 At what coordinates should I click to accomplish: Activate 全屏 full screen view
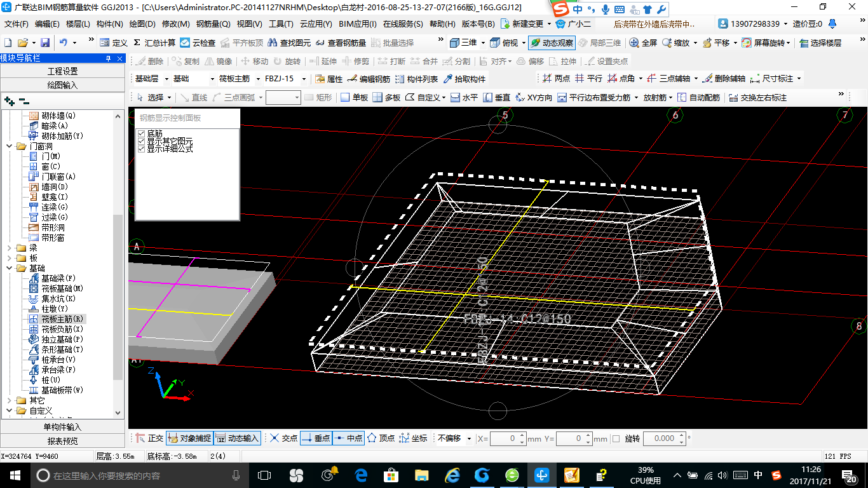coord(643,43)
